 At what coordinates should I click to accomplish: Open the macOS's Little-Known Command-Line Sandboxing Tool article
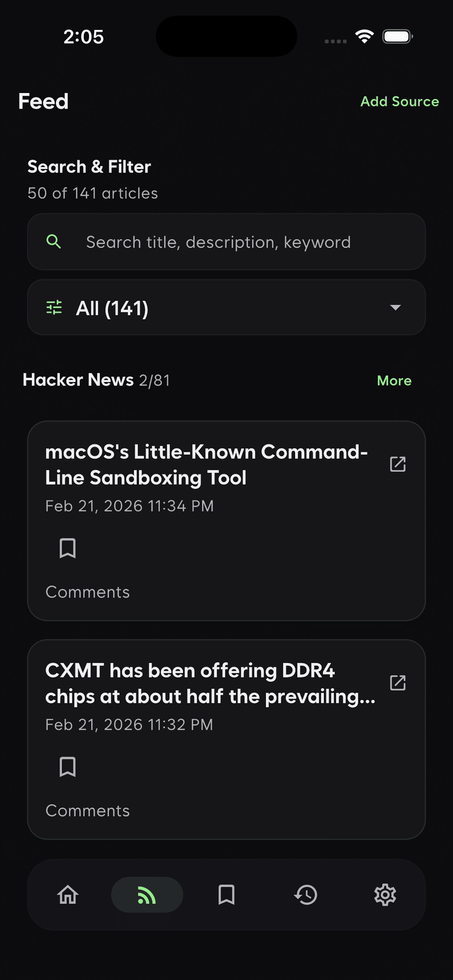pos(206,464)
